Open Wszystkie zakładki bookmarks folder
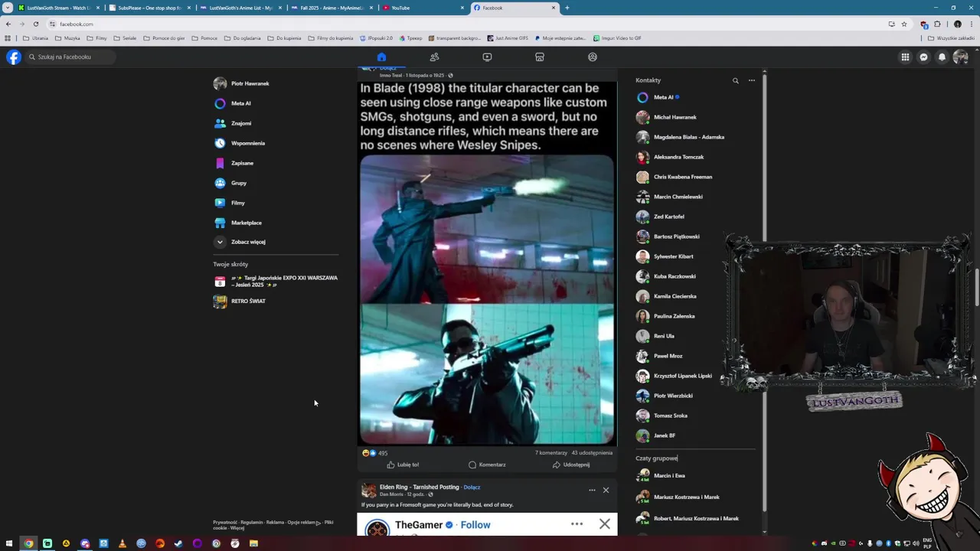This screenshot has height=551, width=980. [x=951, y=38]
